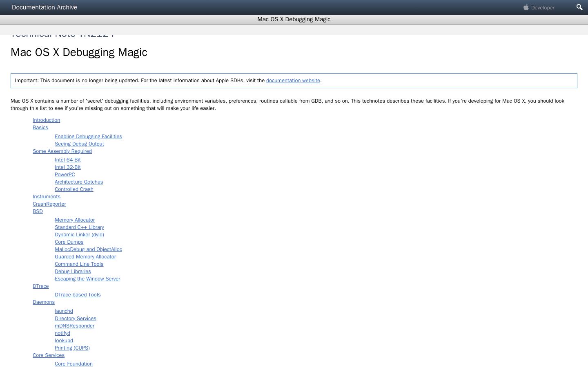Open the Intel 64-Bit section
The height and width of the screenshot is (368, 588).
tap(68, 160)
